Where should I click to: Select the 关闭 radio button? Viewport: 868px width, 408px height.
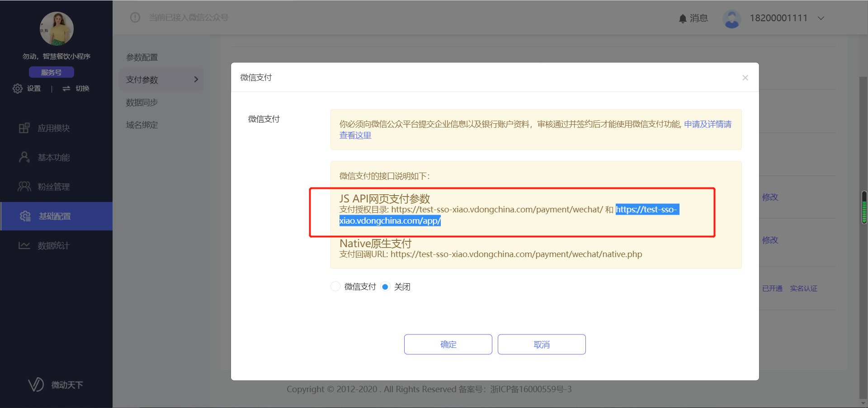point(385,286)
